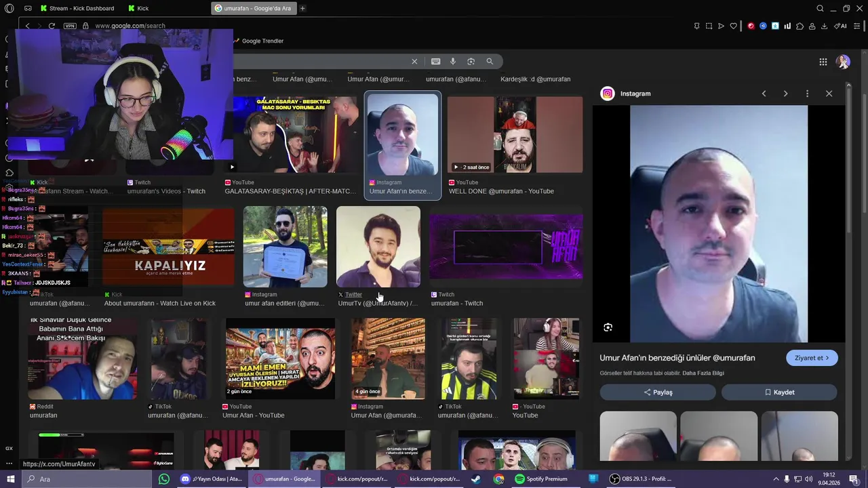The image size is (868, 488).
Task: Open the extensions puzzle icon
Action: tap(800, 26)
